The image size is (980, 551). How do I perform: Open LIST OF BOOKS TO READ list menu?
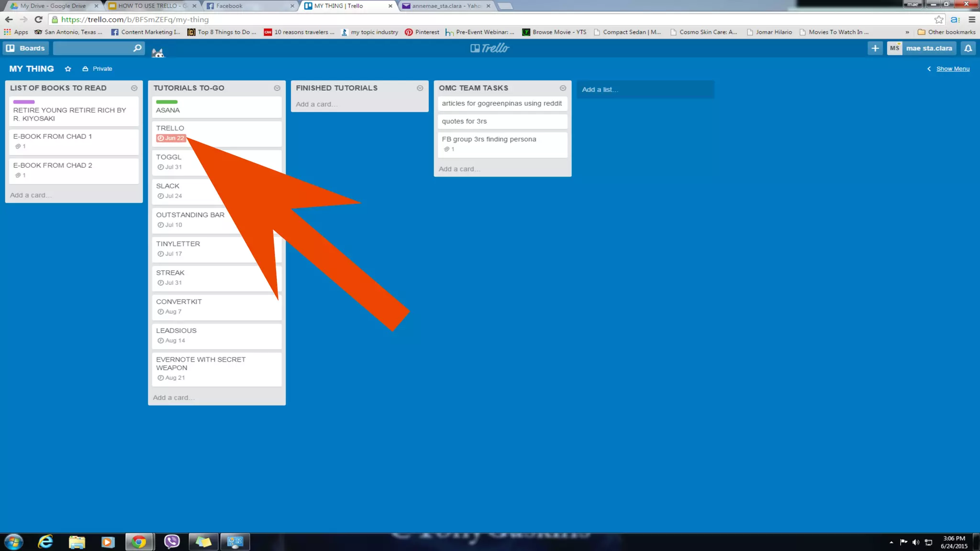coord(134,88)
